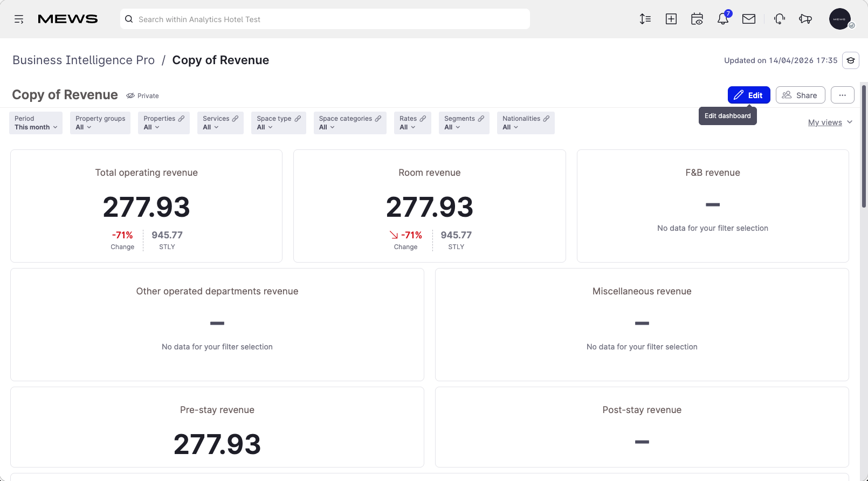This screenshot has width=868, height=481.
Task: Open the sort arrows list icon
Action: tap(645, 19)
